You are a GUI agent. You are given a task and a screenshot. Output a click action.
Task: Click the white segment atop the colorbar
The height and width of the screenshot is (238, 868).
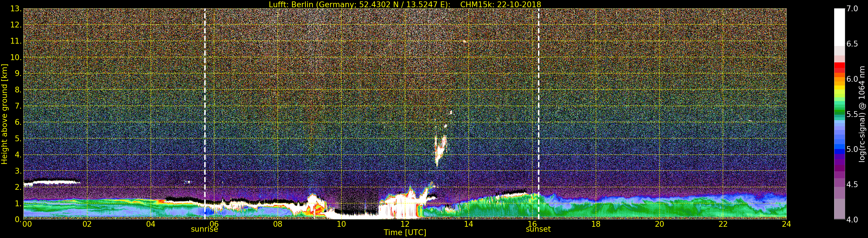tap(839, 27)
